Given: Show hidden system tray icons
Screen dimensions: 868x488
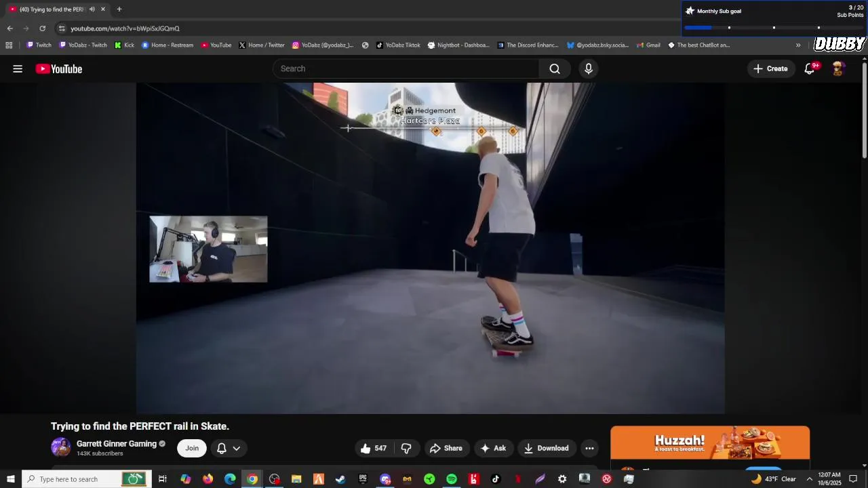Looking at the screenshot, I should point(809,479).
